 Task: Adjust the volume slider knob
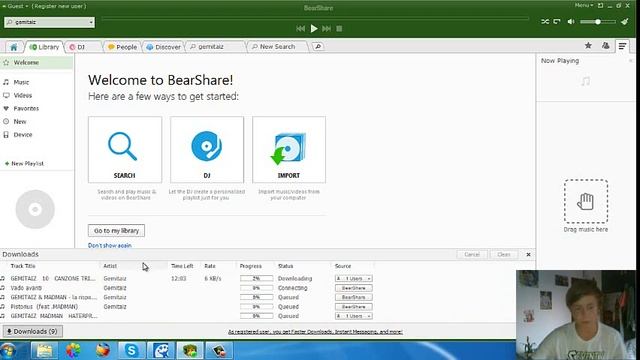[598, 22]
